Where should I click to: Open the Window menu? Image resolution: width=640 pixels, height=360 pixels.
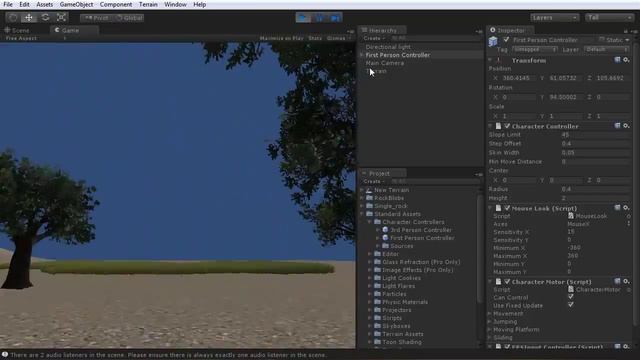175,4
